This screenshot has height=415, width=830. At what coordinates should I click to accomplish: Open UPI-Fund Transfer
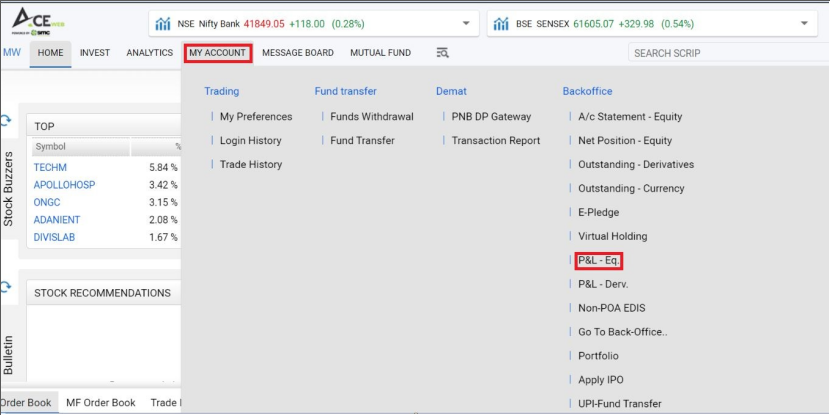pyautogui.click(x=619, y=403)
